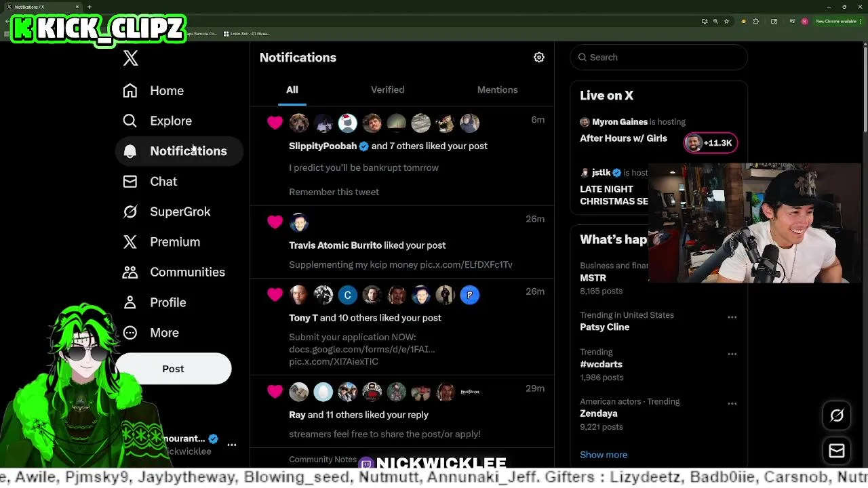Open Home label in sidebar
868x488 pixels.
167,91
